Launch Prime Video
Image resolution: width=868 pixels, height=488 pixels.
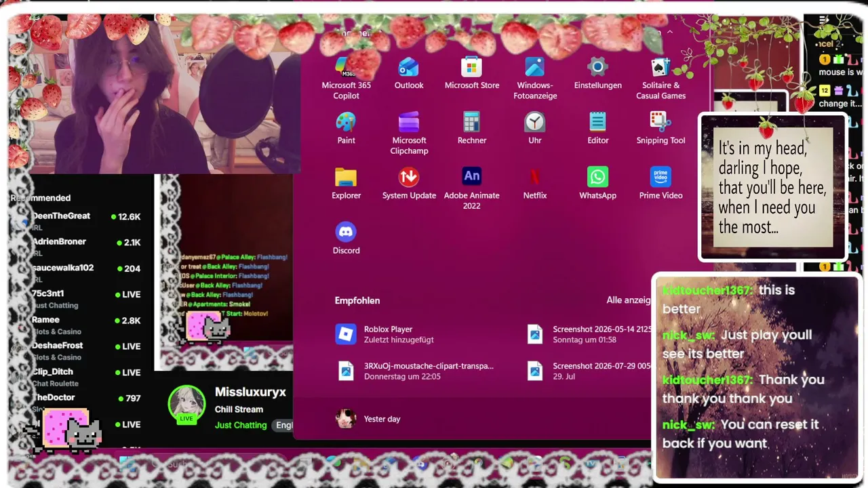tap(660, 183)
